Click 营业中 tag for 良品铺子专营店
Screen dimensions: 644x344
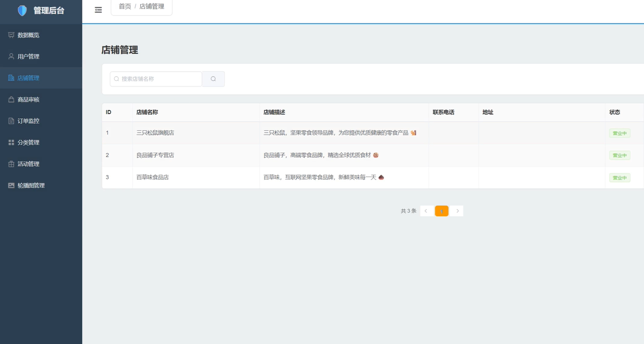[x=620, y=155]
